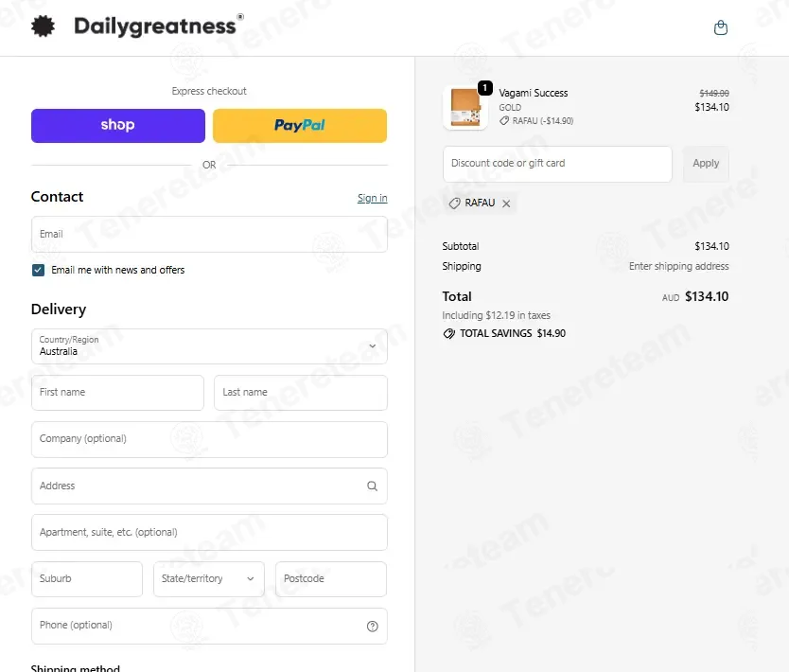Image resolution: width=789 pixels, height=672 pixels.
Task: Click the address search magnifier icon
Action: click(x=372, y=486)
